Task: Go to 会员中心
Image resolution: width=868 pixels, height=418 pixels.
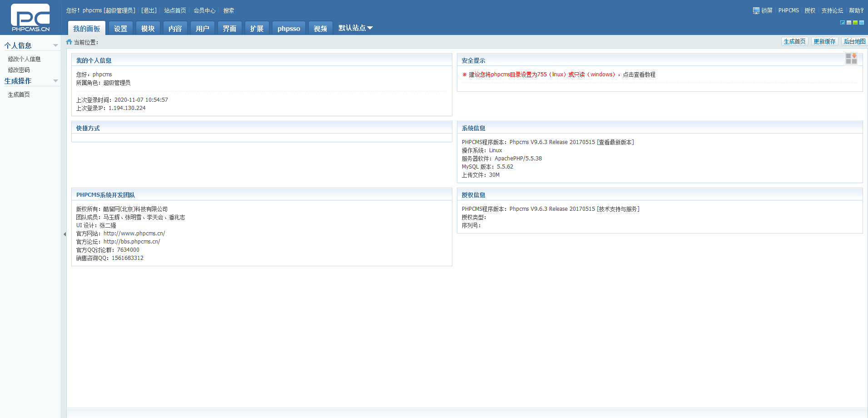Action: coord(204,10)
